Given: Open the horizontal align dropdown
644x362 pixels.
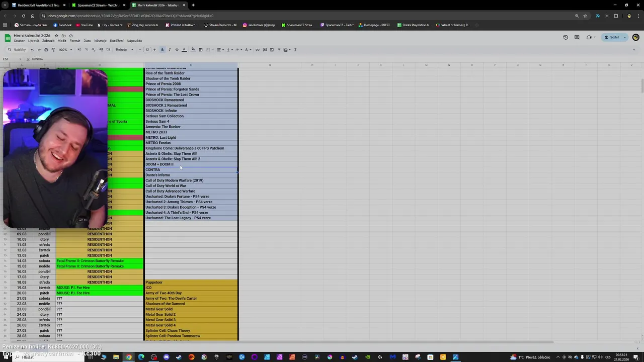Looking at the screenshot, I should point(220,50).
